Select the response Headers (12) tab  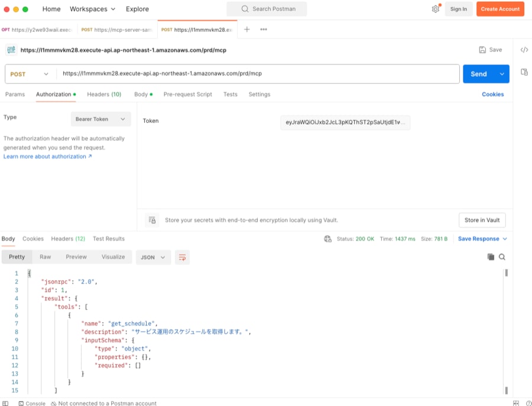tap(68, 239)
